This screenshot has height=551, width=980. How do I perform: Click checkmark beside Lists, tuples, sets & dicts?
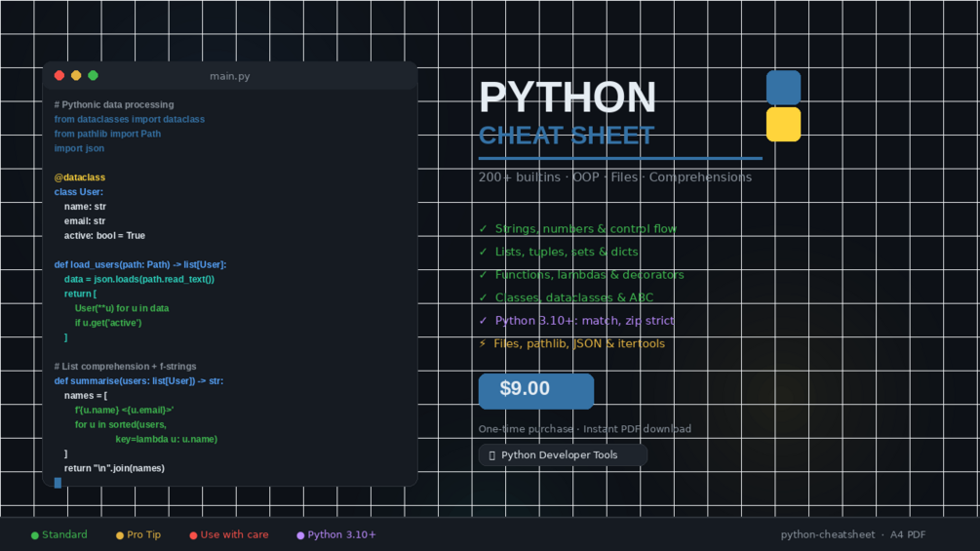coord(483,252)
